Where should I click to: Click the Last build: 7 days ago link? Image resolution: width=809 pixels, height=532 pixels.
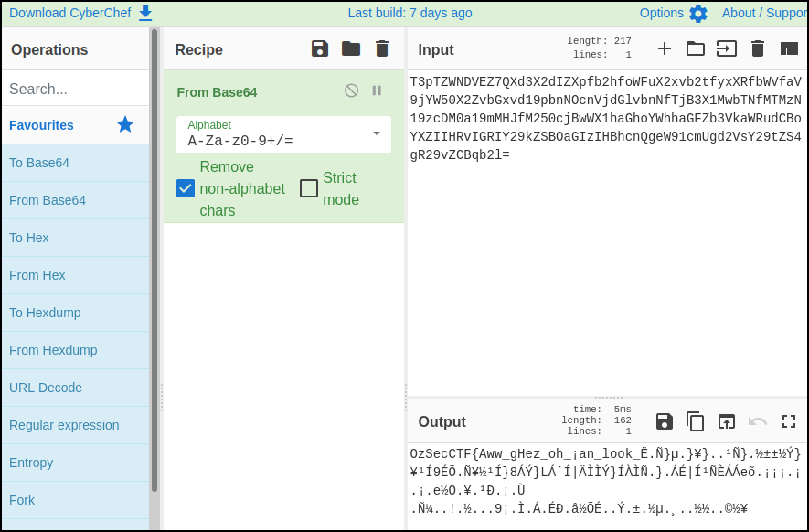click(410, 13)
